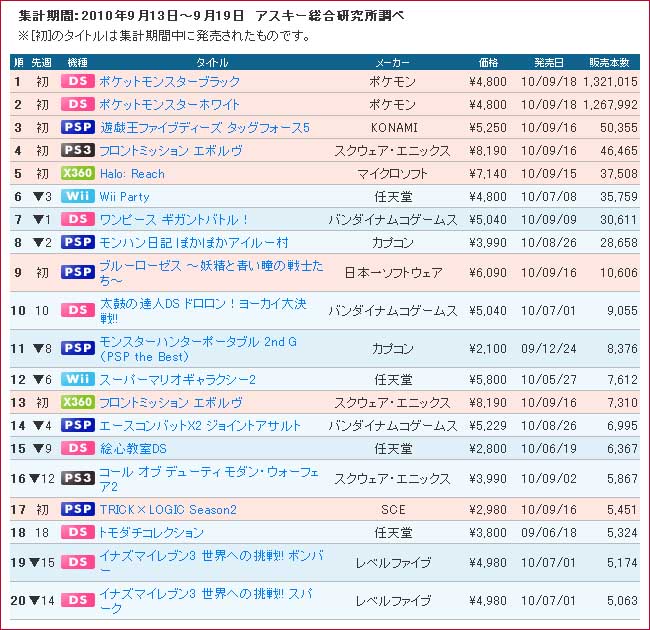Viewport: 650px width, 630px height.
Task: Open the イナズマイレブン3 ボンバー title link
Action: [211, 563]
